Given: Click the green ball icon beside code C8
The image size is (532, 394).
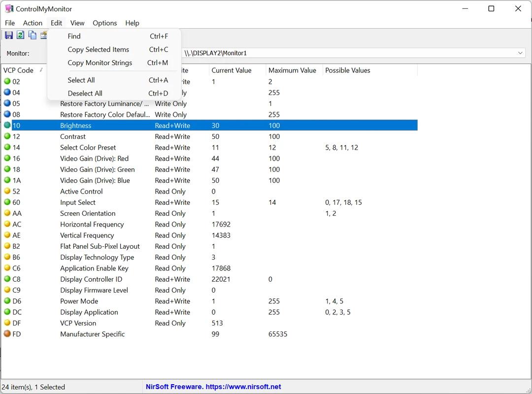Looking at the screenshot, I should click(x=7, y=279).
